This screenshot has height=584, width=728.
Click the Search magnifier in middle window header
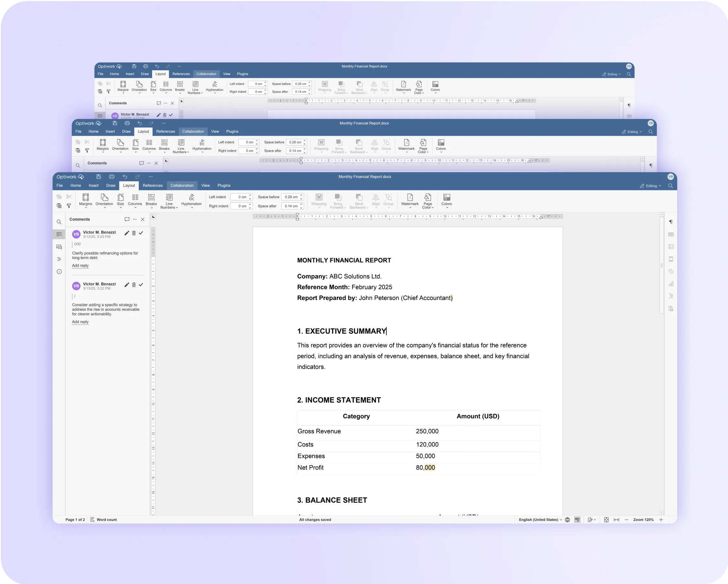tap(651, 132)
